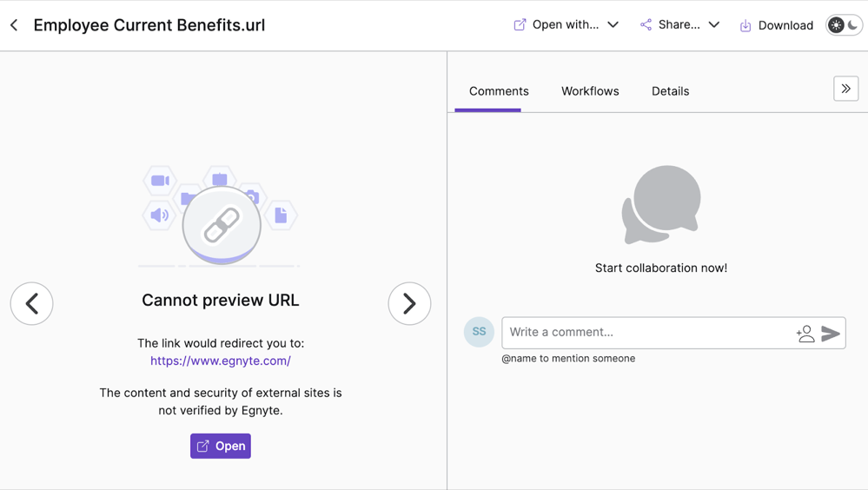Open the https://www.egnyte.com/ link
Image resolution: width=868 pixels, height=490 pixels.
(x=221, y=361)
